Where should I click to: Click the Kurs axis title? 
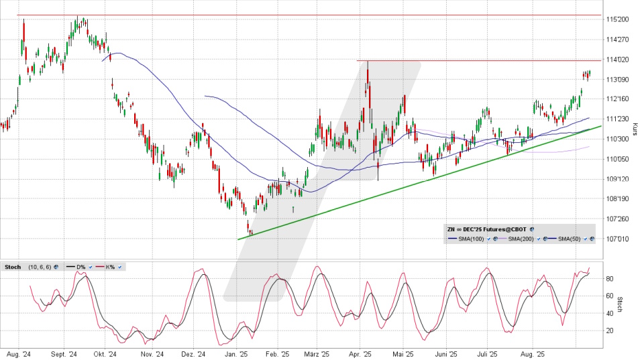pyautogui.click(x=635, y=129)
